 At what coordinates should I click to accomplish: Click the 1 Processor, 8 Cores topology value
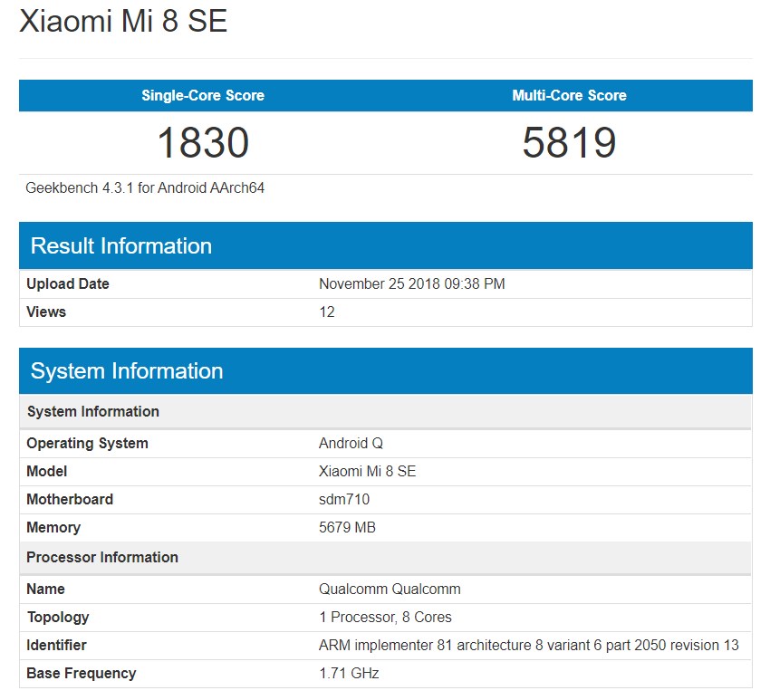point(385,617)
